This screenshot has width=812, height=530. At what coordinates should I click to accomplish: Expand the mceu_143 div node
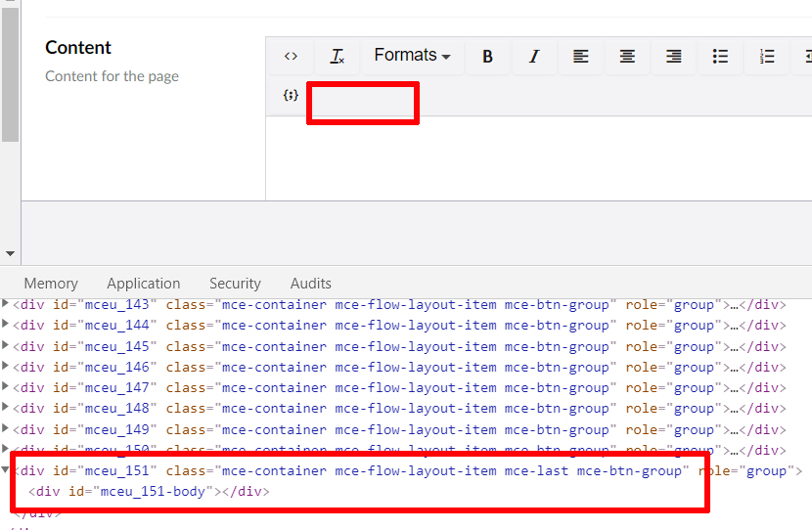pyautogui.click(x=5, y=303)
